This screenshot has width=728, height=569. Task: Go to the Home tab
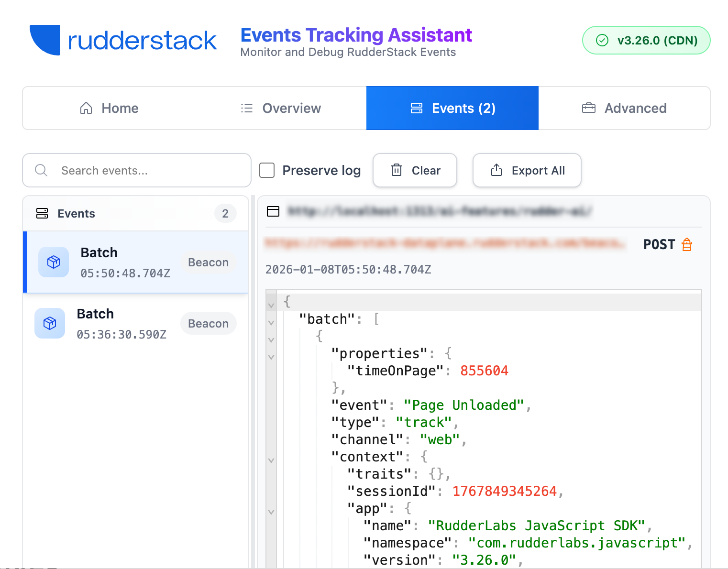109,108
